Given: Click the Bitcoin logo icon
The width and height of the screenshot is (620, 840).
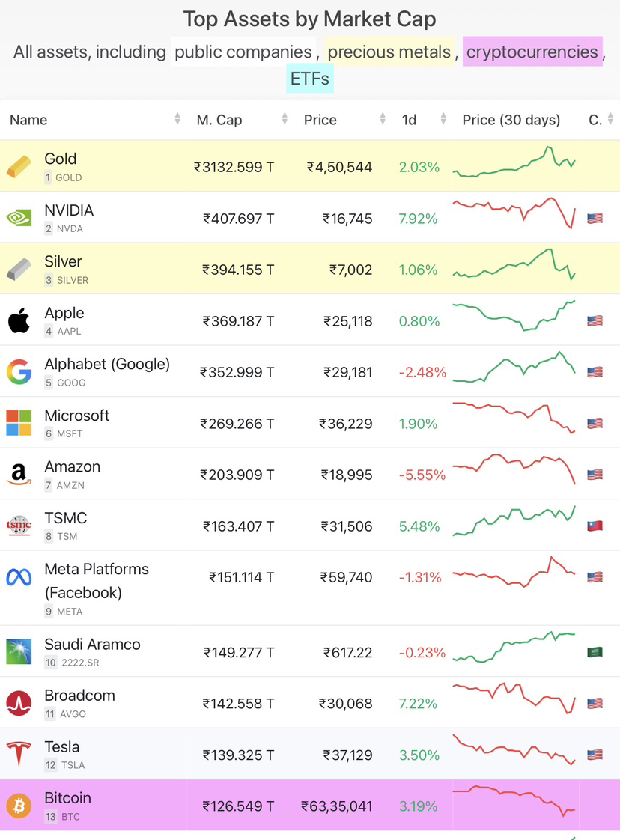Looking at the screenshot, I should coord(19,806).
